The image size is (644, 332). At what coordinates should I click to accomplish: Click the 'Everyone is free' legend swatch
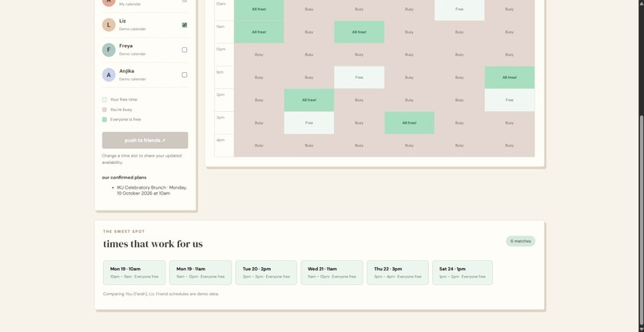[105, 120]
